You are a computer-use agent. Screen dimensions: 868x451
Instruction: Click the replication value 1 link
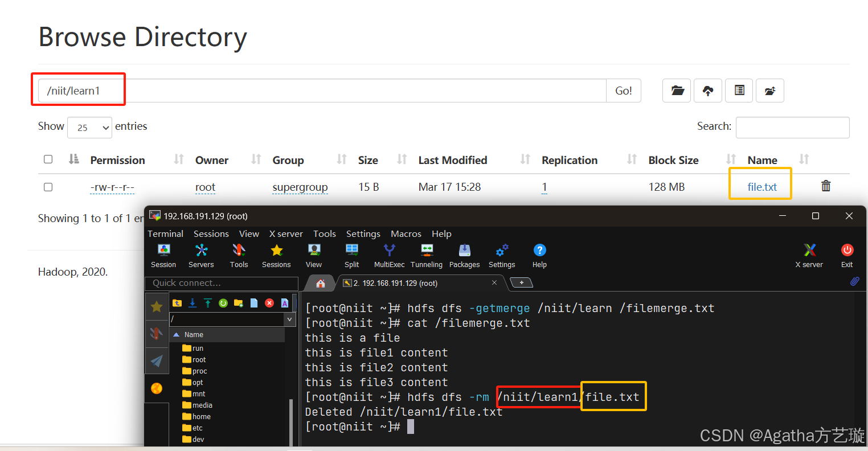point(544,187)
